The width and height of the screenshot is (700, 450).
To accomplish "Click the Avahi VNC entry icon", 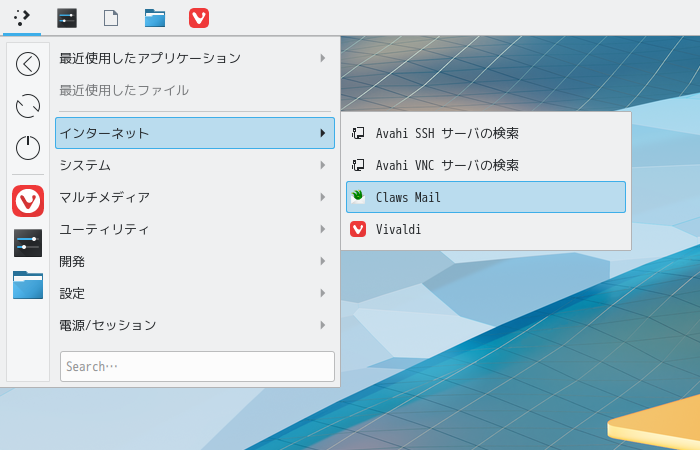I will (358, 165).
